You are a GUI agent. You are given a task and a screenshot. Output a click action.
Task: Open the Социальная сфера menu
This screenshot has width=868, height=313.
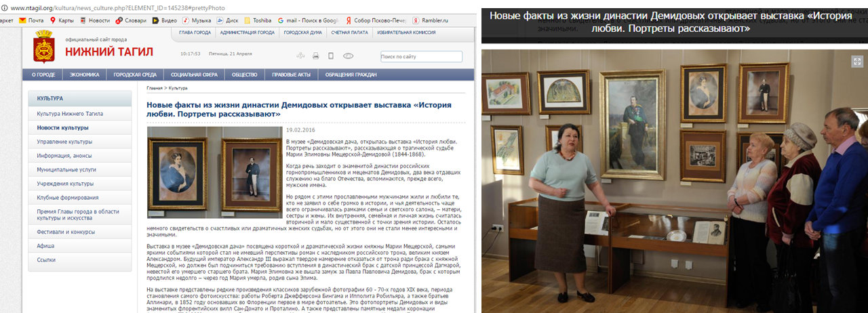point(194,75)
